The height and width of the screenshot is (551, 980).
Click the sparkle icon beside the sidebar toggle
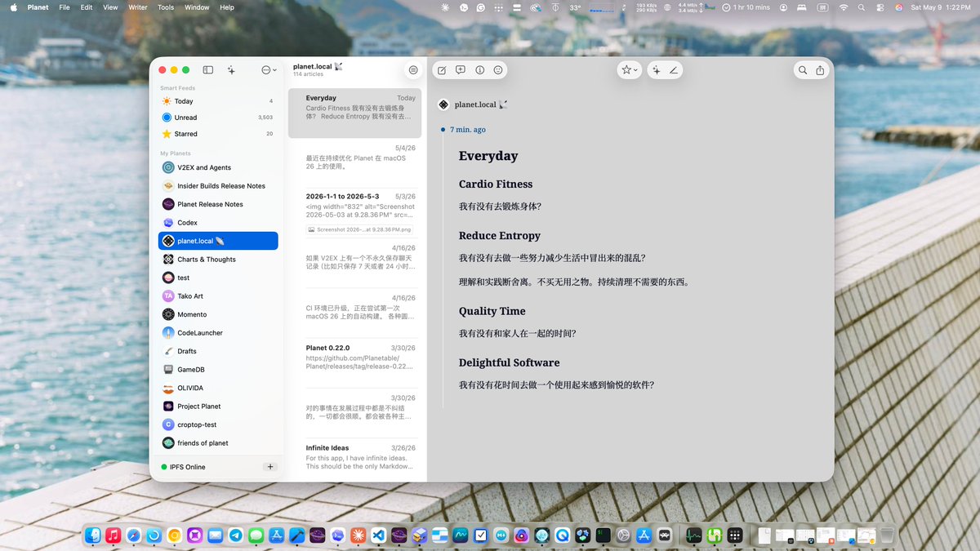(x=231, y=70)
